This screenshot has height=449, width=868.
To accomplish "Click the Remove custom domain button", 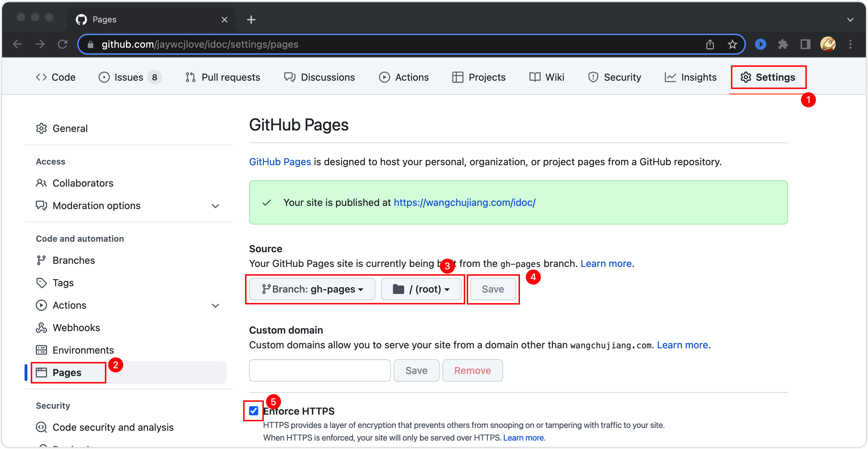I will [x=472, y=370].
